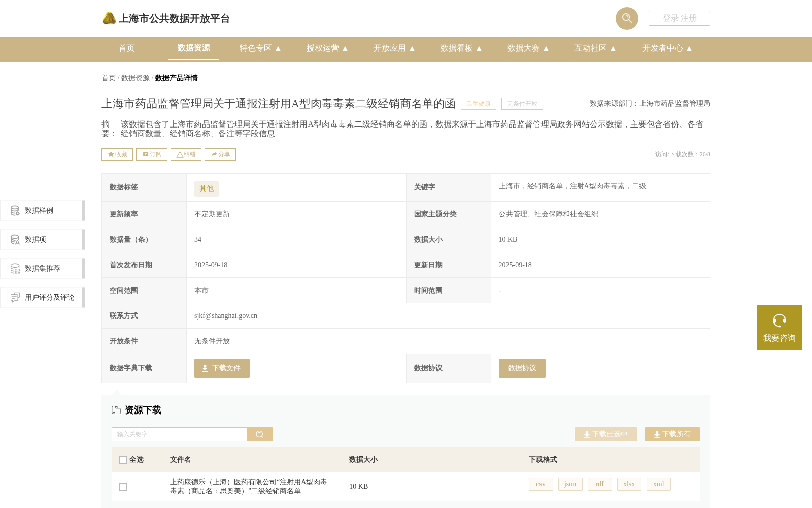Click the 数据项 sidebar icon

coord(15,239)
